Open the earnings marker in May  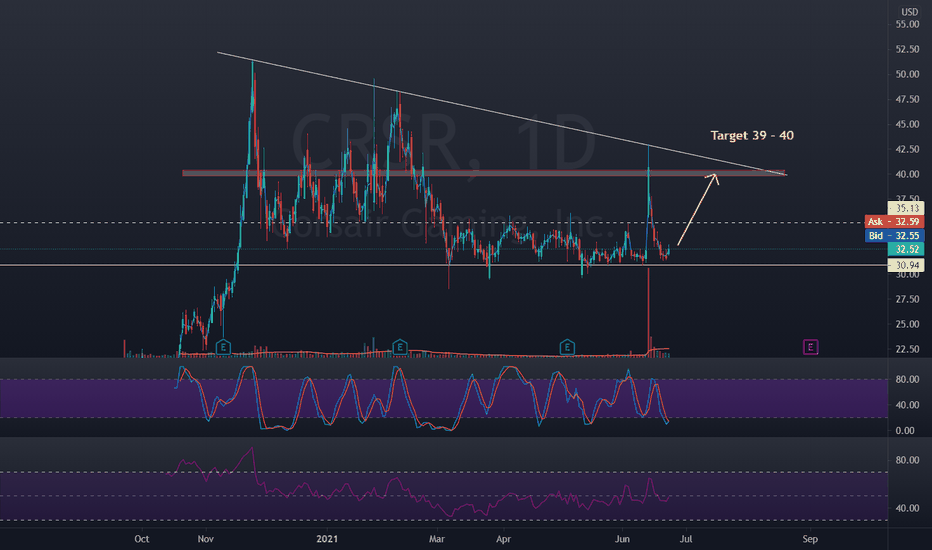pos(567,347)
